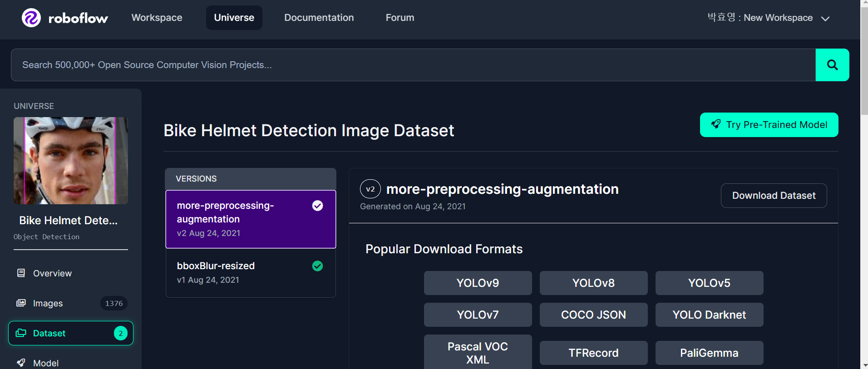Open Model in the sidebar
868x369 pixels.
click(71, 363)
